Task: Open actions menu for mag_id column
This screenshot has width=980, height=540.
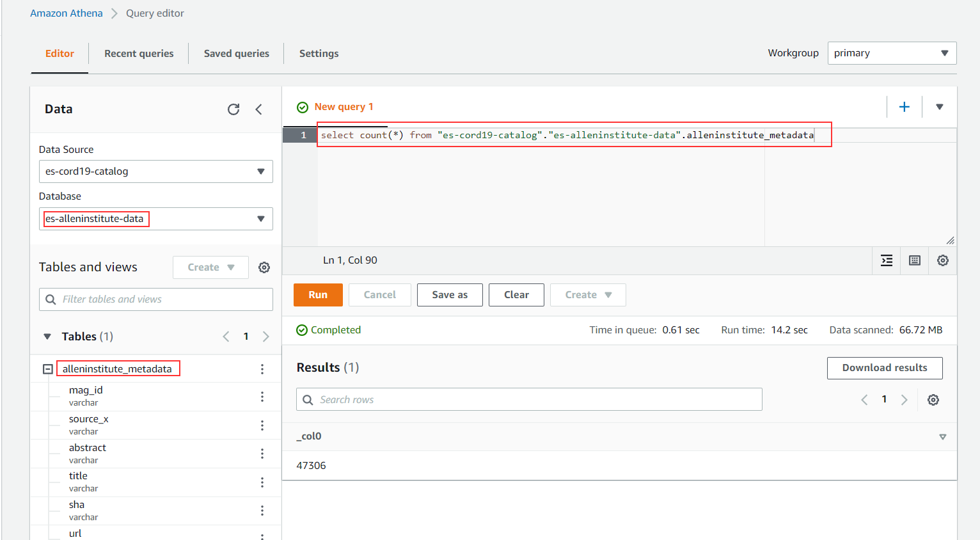Action: tap(262, 397)
